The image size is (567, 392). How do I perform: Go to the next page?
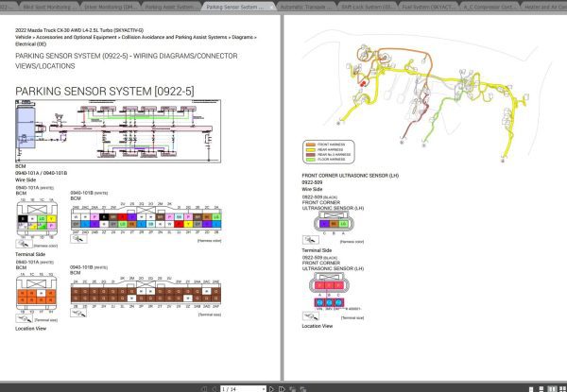[x=271, y=389]
